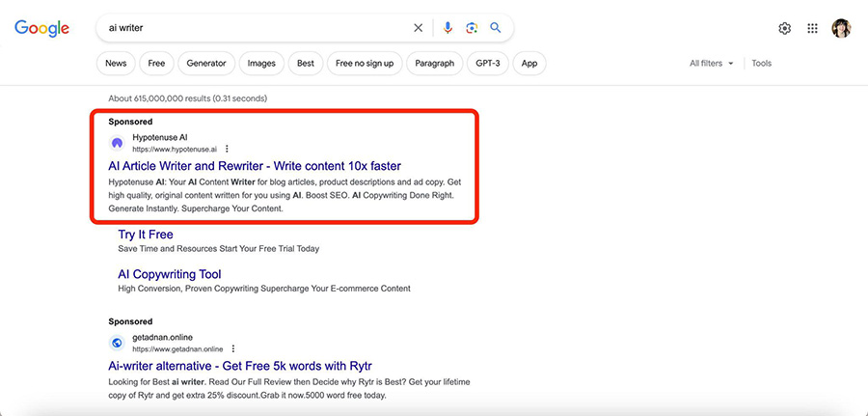Select the News filter chip
The width and height of the screenshot is (868, 416).
click(116, 63)
